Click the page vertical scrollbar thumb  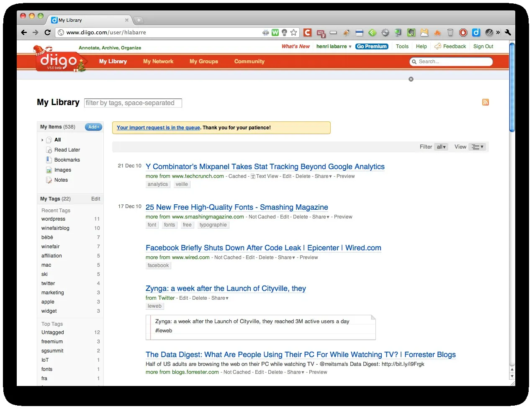point(512,87)
